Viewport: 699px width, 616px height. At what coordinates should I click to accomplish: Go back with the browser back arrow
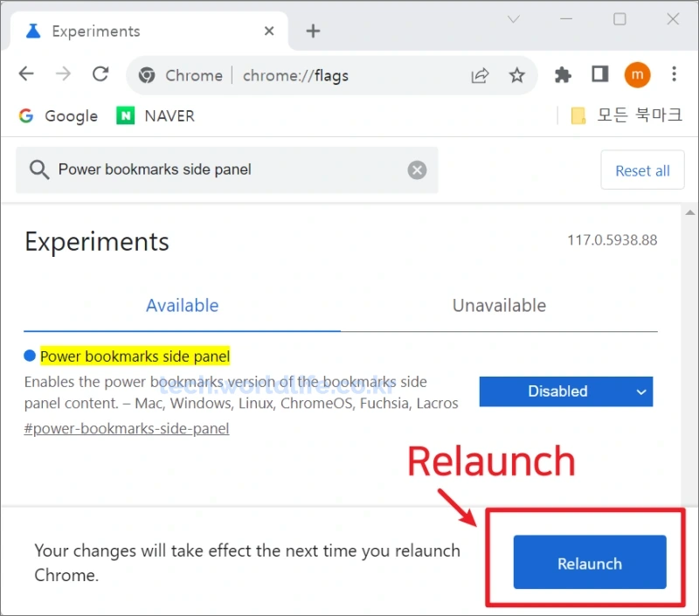pyautogui.click(x=26, y=74)
